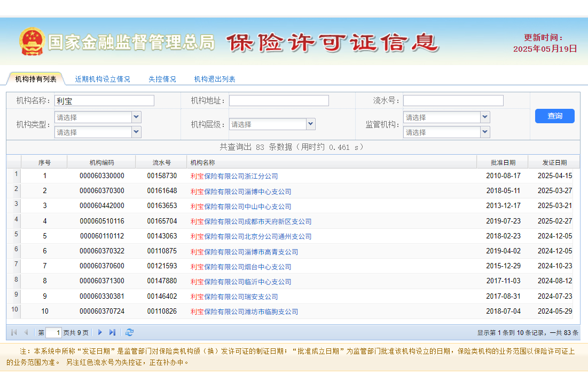Select serial number 00110875 cell
Image resolution: width=588 pixels, height=375 pixels.
(162, 251)
